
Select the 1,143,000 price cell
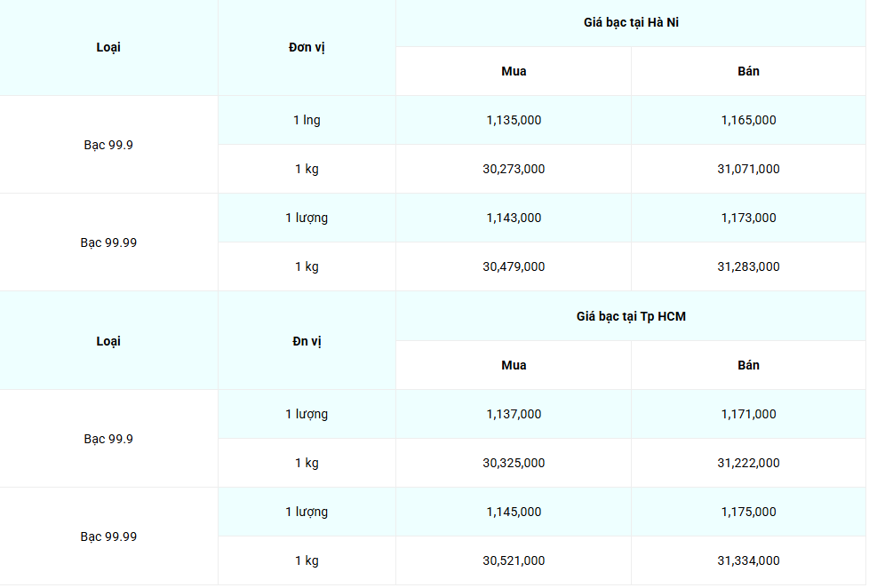pos(514,218)
